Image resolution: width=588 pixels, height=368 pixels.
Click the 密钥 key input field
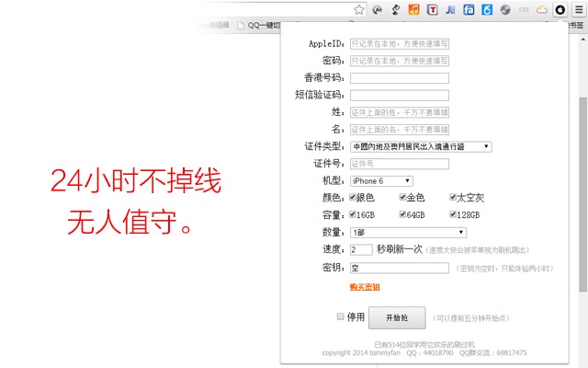[400, 268]
